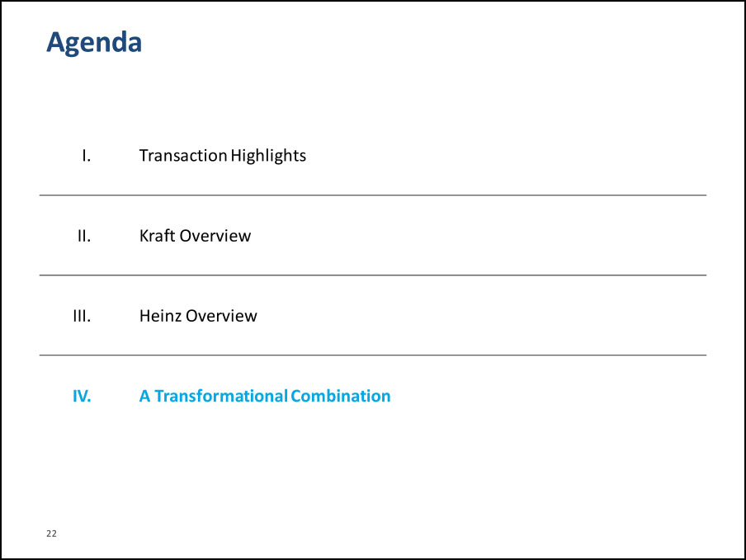This screenshot has height=560, width=746.
Task: Click the word Transaction in item I
Action: (x=182, y=155)
